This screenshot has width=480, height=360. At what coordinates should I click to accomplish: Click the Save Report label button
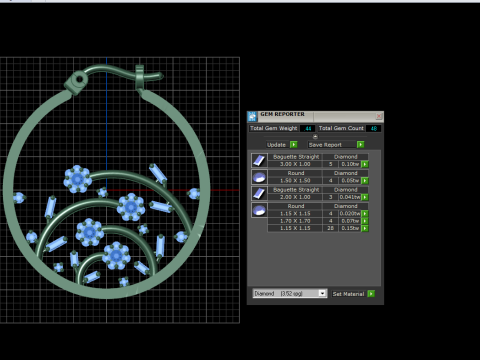pos(331,145)
